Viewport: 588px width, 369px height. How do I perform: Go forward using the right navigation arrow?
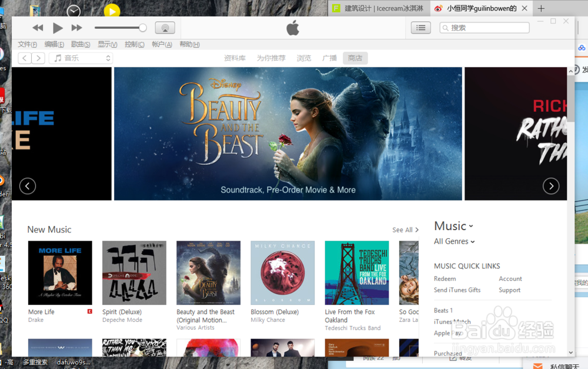(38, 58)
